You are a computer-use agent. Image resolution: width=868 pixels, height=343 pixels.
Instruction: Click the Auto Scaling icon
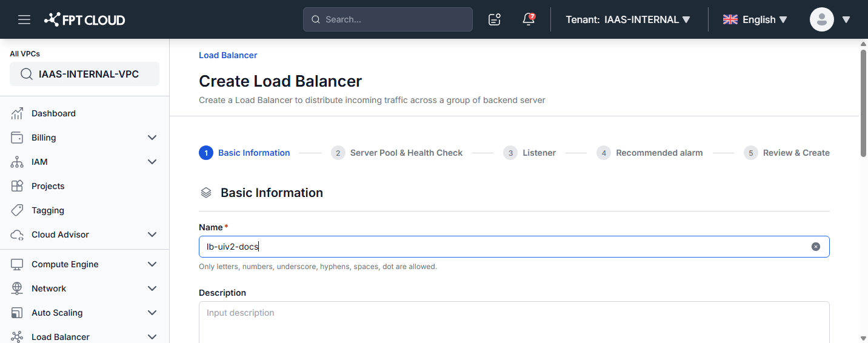pyautogui.click(x=17, y=313)
